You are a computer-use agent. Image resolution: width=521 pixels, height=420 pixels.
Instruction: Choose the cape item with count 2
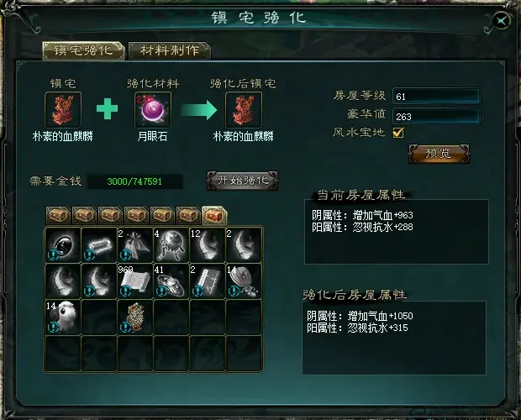(x=135, y=244)
